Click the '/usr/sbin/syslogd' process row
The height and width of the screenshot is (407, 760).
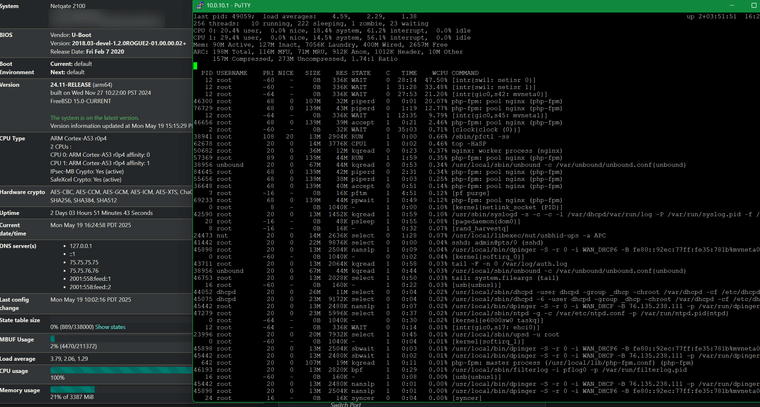(x=476, y=214)
